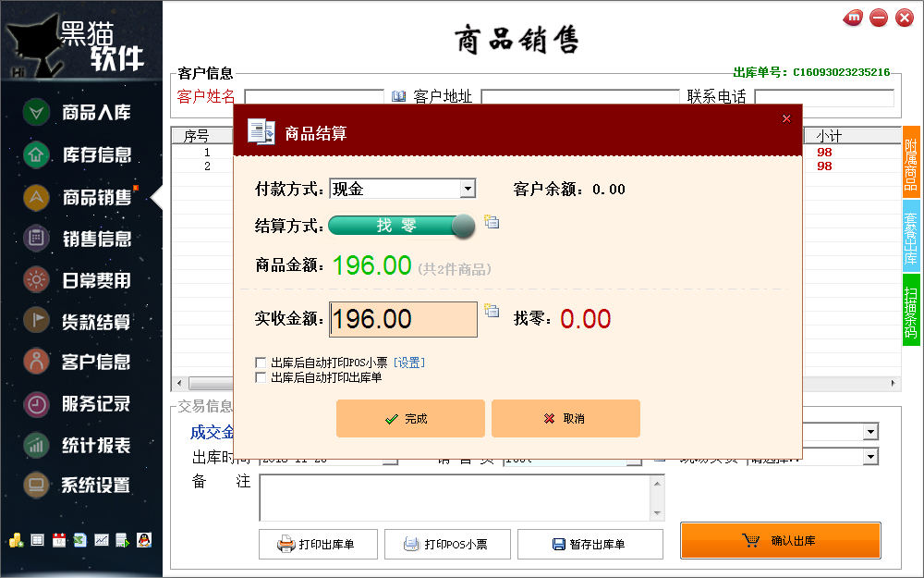This screenshot has width=924, height=578.
Task: Open the calendar icon in bottom toolbar
Action: click(59, 540)
